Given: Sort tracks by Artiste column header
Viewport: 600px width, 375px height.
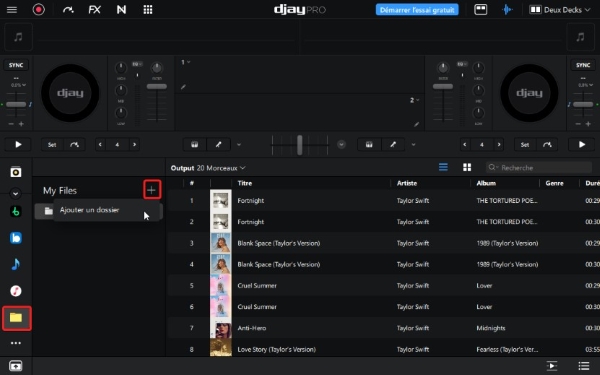Looking at the screenshot, I should tap(407, 183).
